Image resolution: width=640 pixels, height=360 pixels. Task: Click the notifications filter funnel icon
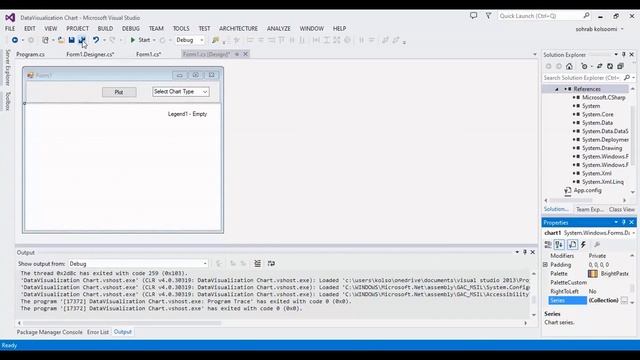point(488,16)
